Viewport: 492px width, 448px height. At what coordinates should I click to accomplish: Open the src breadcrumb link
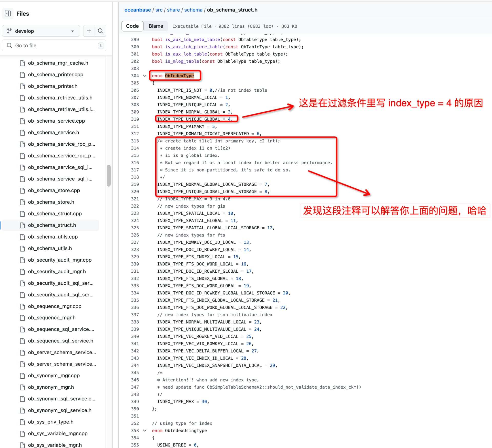coord(159,10)
